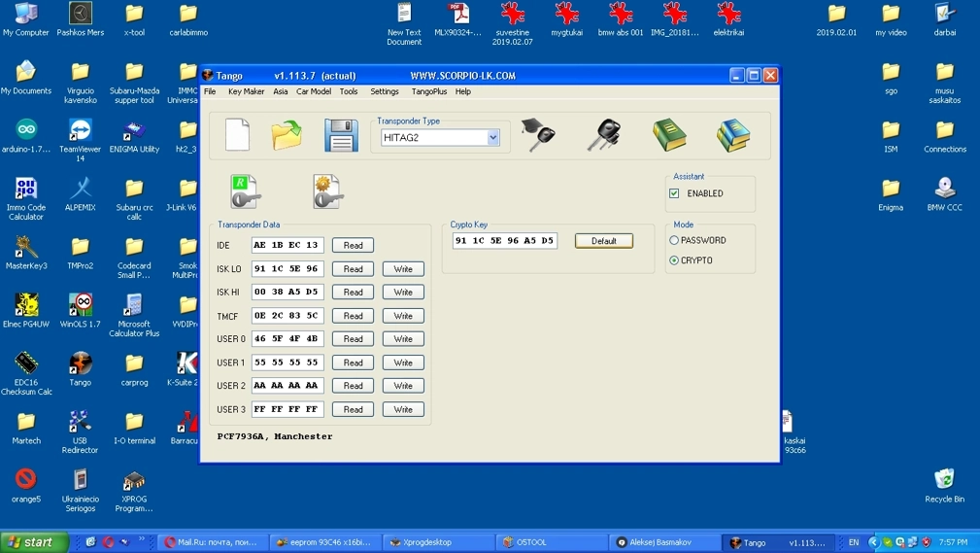
Task: Open Tango desktop shortcut icon
Action: [x=80, y=369]
